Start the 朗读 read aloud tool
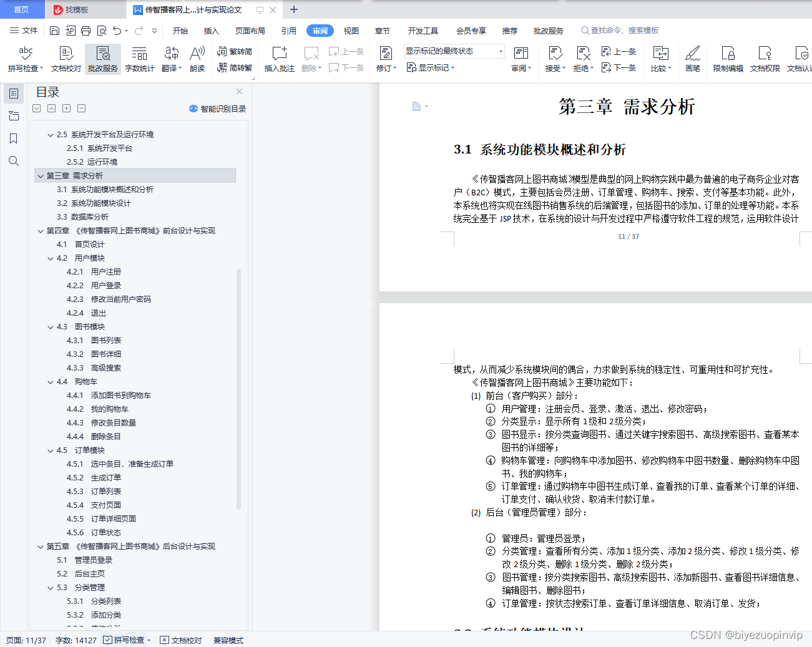Screen dimensions: 812x647 pos(197,59)
